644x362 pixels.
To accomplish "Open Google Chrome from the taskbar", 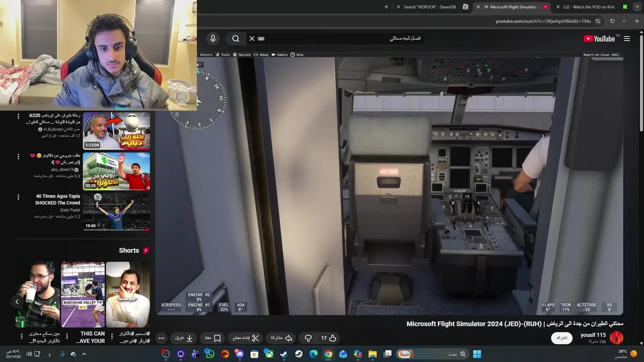I will click(x=328, y=354).
